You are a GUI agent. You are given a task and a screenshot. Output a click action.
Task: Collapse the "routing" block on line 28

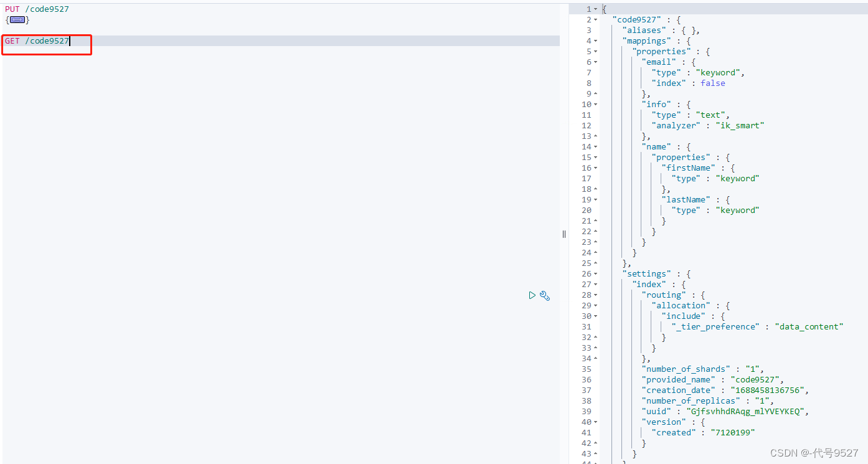[596, 295]
